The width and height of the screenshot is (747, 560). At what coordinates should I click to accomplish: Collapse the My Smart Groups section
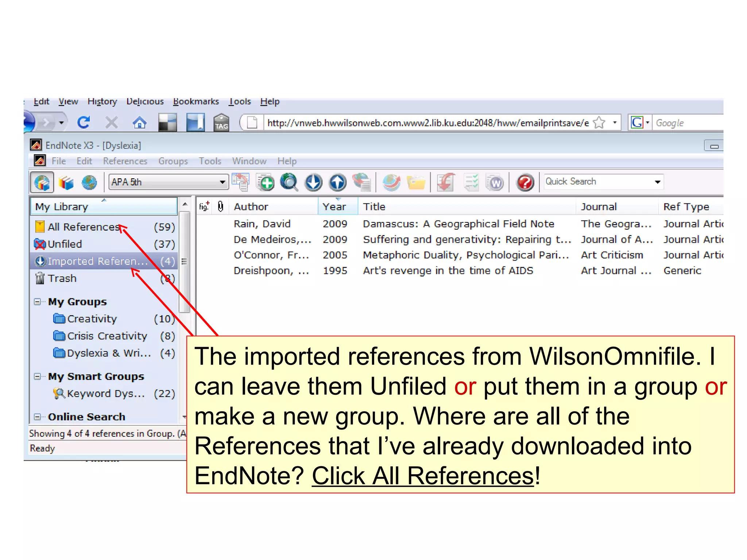pos(37,376)
